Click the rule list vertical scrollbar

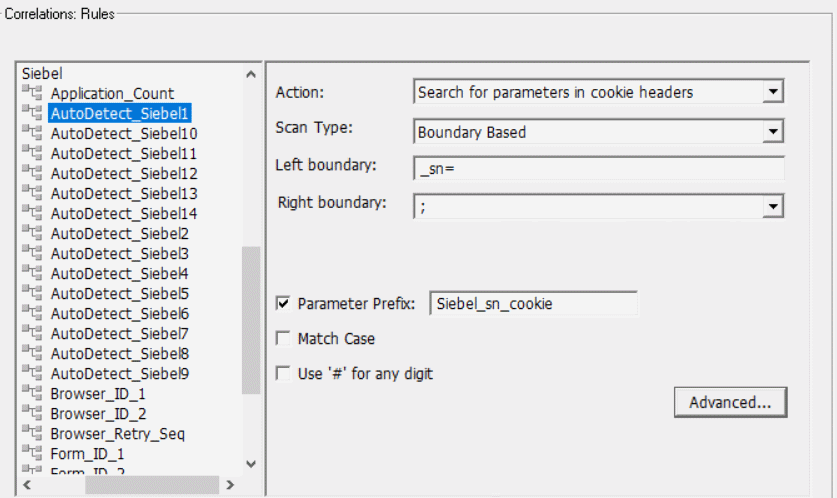(251, 320)
